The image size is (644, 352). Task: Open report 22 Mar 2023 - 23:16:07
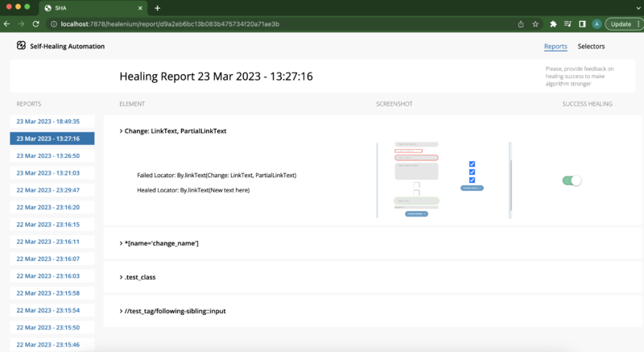tap(52, 259)
